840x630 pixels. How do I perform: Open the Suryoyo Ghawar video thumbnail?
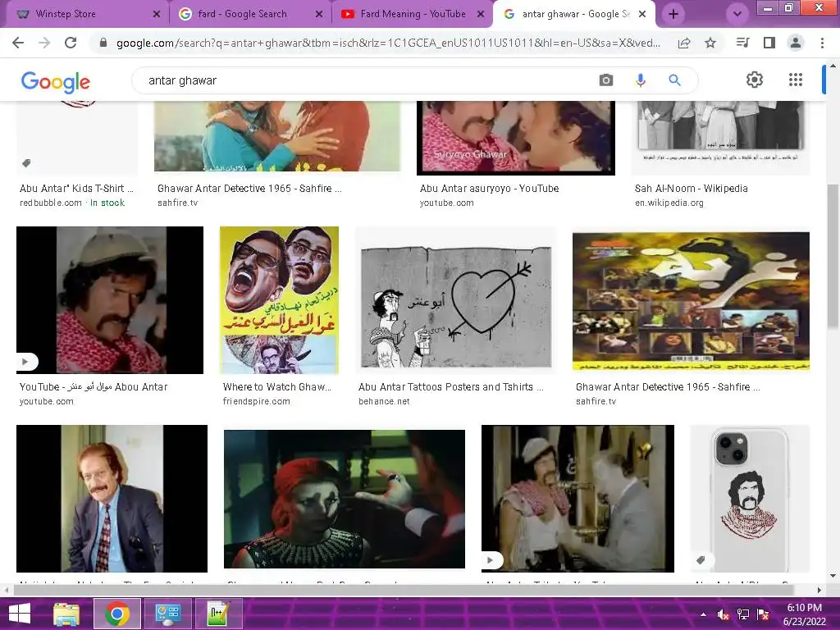(516, 138)
